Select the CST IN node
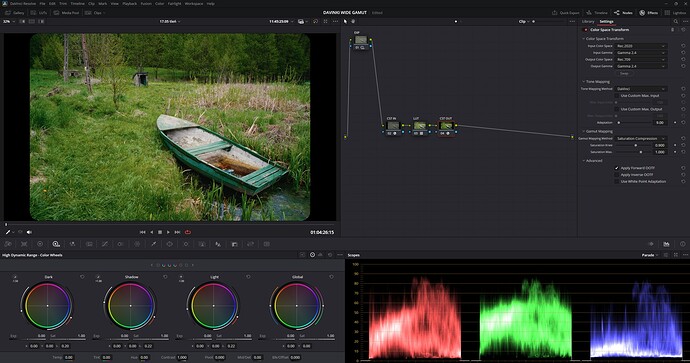Viewport: 690px width, 363px height. [x=392, y=126]
